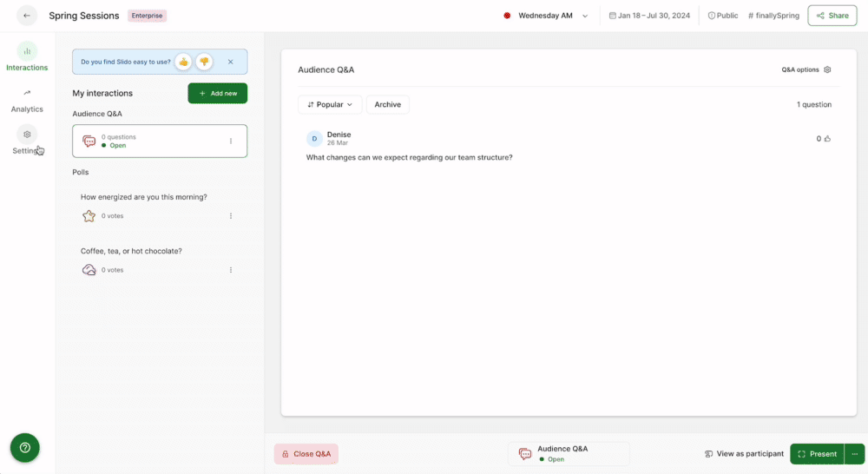Viewport: 868px width, 474px height.
Task: Open View as participant link
Action: point(744,454)
